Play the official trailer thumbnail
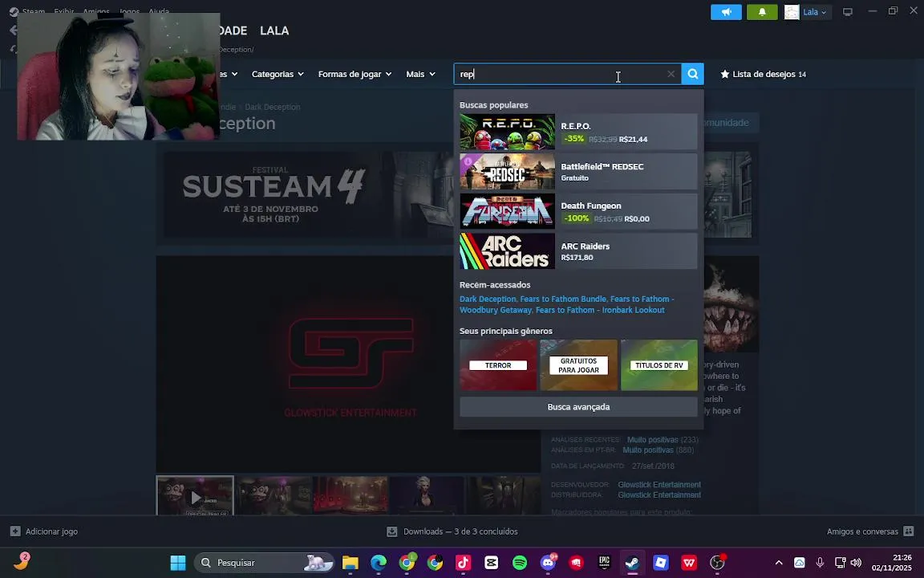Image resolution: width=924 pixels, height=578 pixels. (x=195, y=496)
